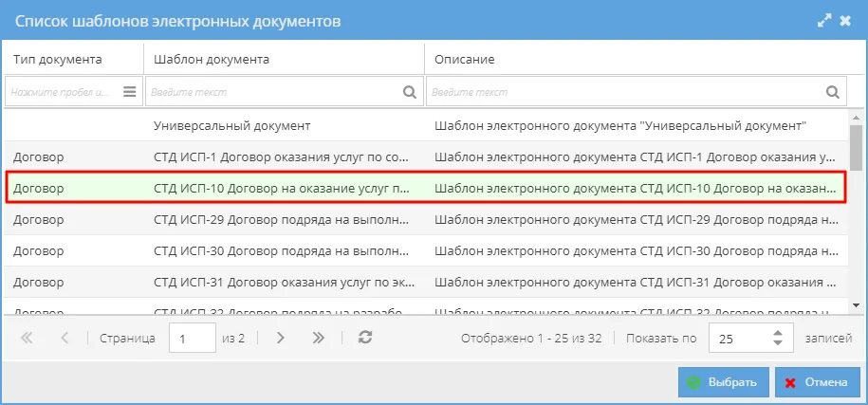Screen dimensions: 868x405
Task: Cancel with the Отмена button
Action: 817,382
